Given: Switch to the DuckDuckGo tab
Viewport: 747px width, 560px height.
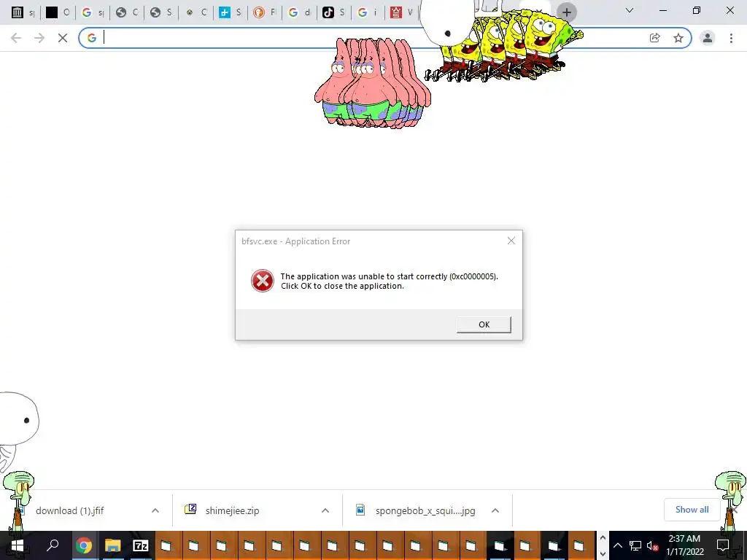Looking at the screenshot, I should (x=264, y=12).
